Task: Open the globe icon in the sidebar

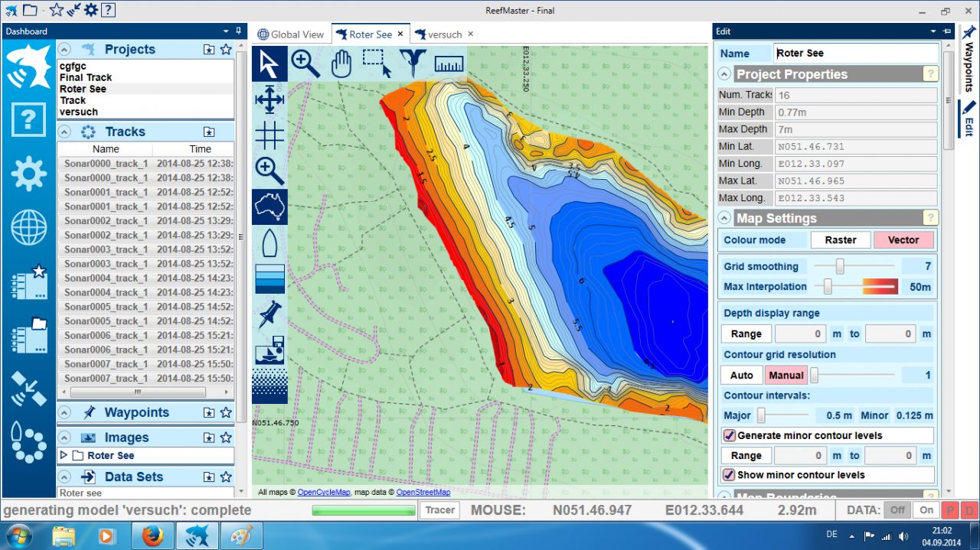Action: (x=28, y=229)
